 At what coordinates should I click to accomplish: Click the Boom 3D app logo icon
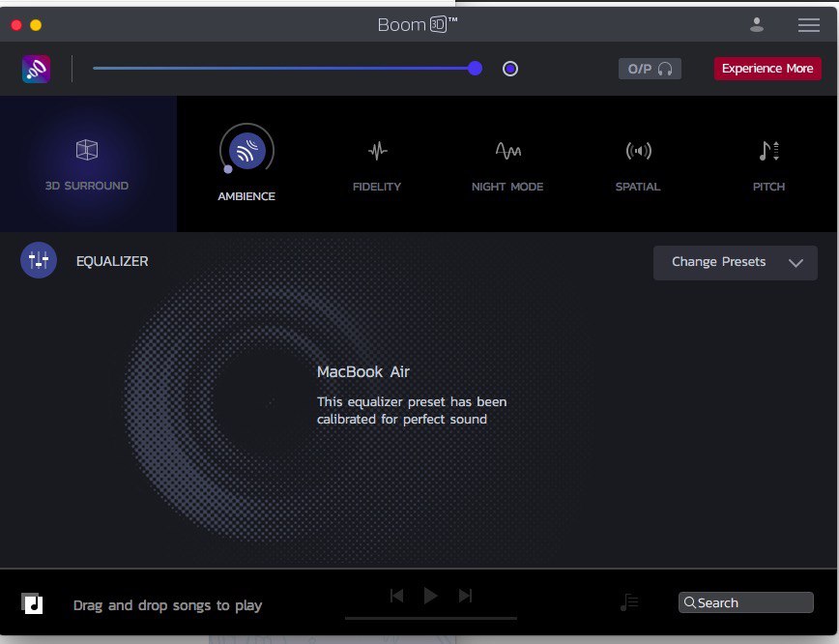point(37,69)
